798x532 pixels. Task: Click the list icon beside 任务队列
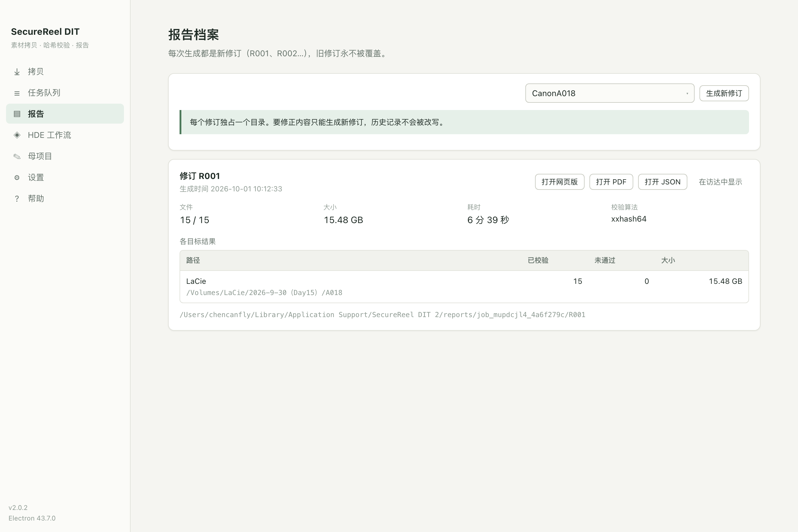pyautogui.click(x=17, y=93)
